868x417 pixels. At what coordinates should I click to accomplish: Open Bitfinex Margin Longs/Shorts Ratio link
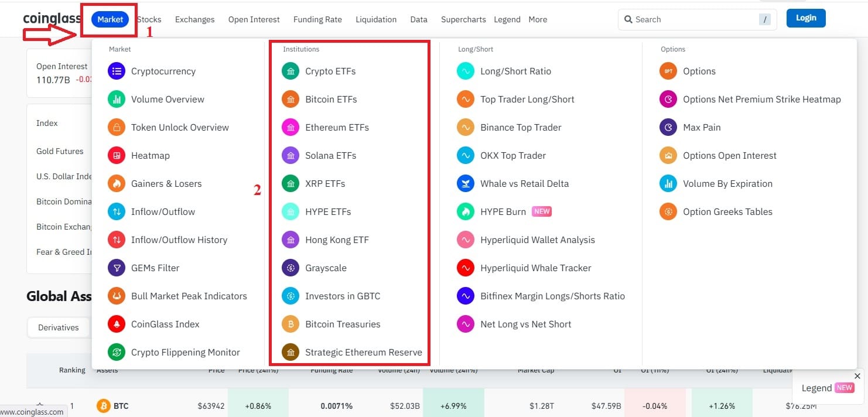click(553, 296)
